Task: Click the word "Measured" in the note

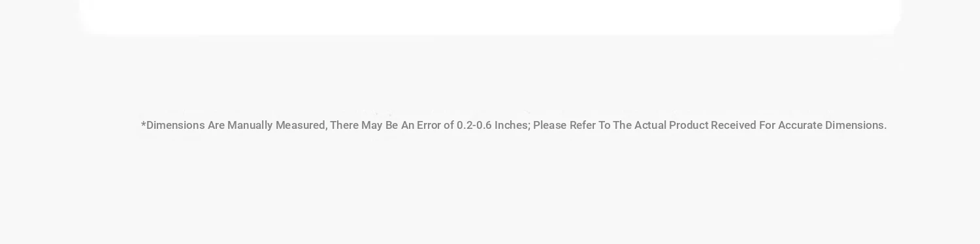Action: (301, 125)
